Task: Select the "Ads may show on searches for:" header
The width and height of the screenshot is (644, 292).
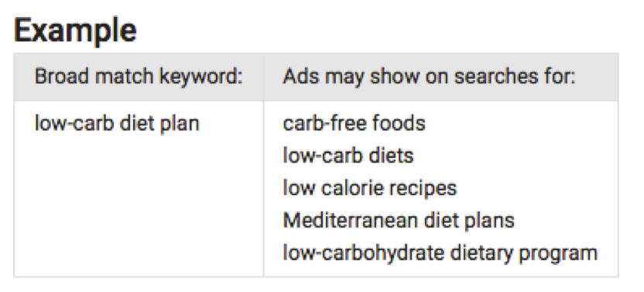Action: coord(429,77)
